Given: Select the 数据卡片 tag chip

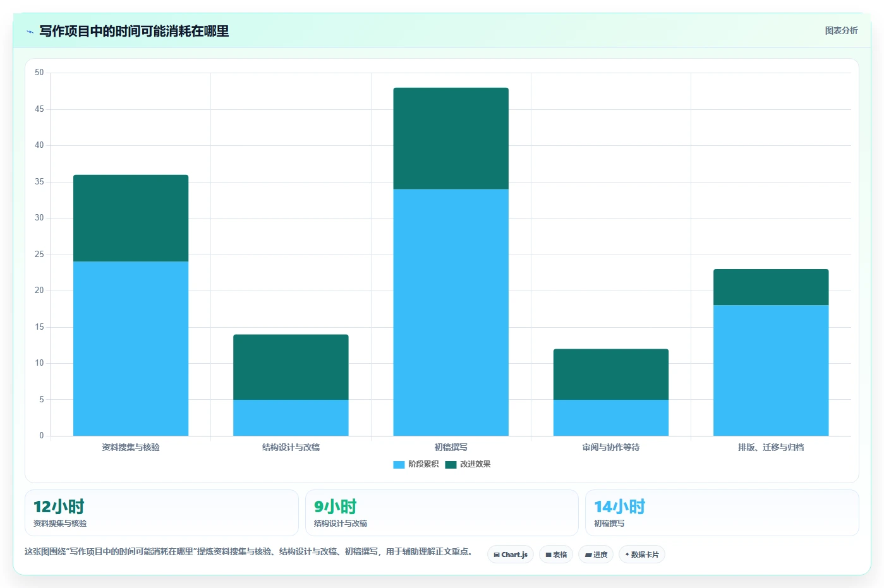Looking at the screenshot, I should 642,555.
